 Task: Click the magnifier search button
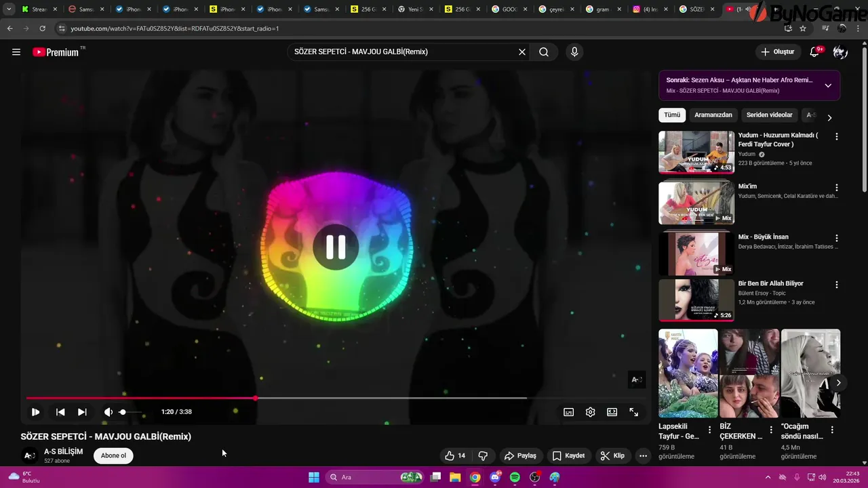[x=544, y=52]
